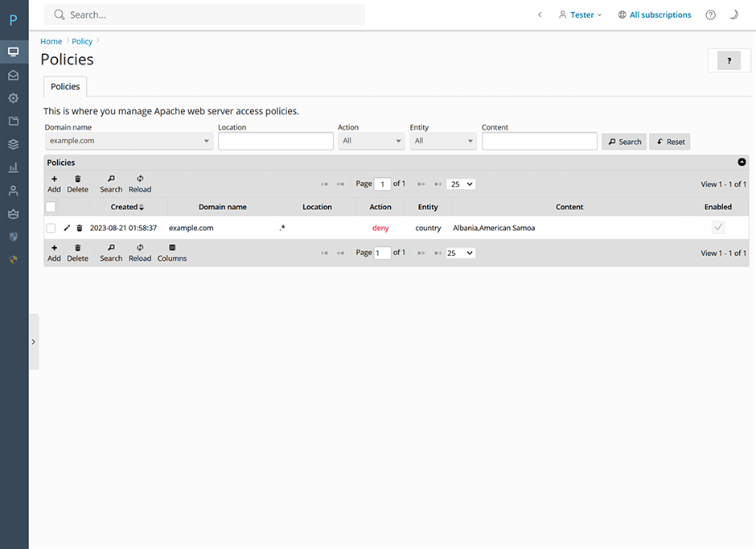Click the trash icon in example.com row
756x549 pixels.
79,228
